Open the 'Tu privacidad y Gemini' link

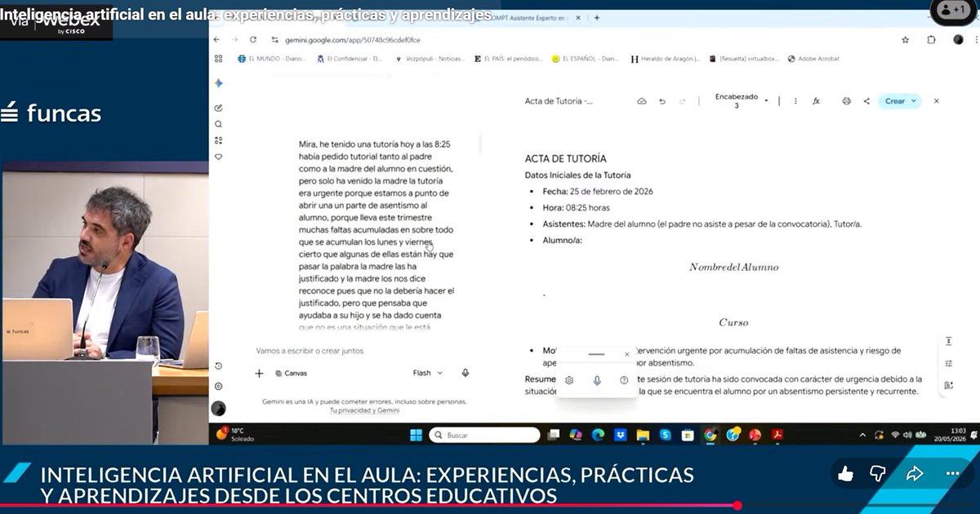pyautogui.click(x=364, y=410)
